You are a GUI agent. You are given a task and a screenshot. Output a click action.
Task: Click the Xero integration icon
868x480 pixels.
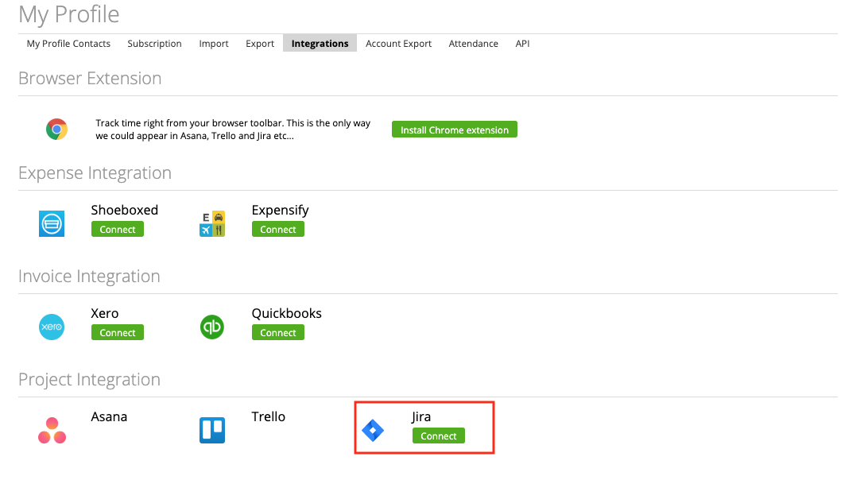click(x=51, y=327)
